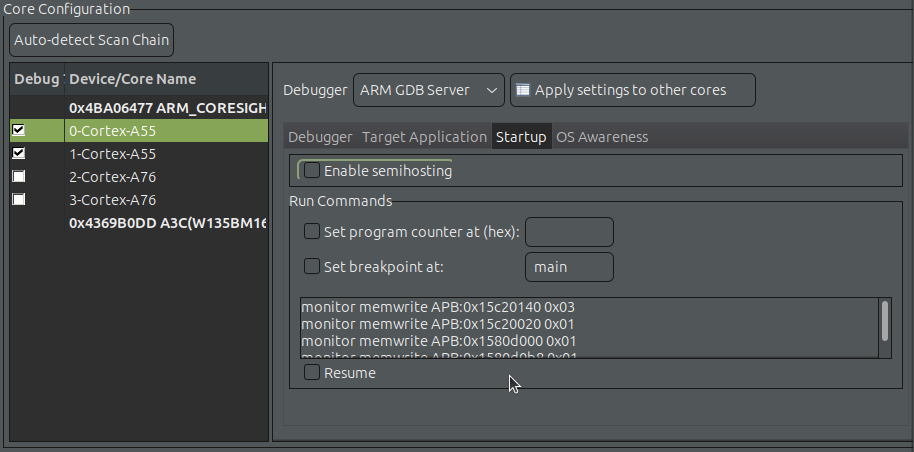The image size is (914, 452).
Task: Uncheck debug for 1-Cortex-A55 core
Action: coord(18,153)
